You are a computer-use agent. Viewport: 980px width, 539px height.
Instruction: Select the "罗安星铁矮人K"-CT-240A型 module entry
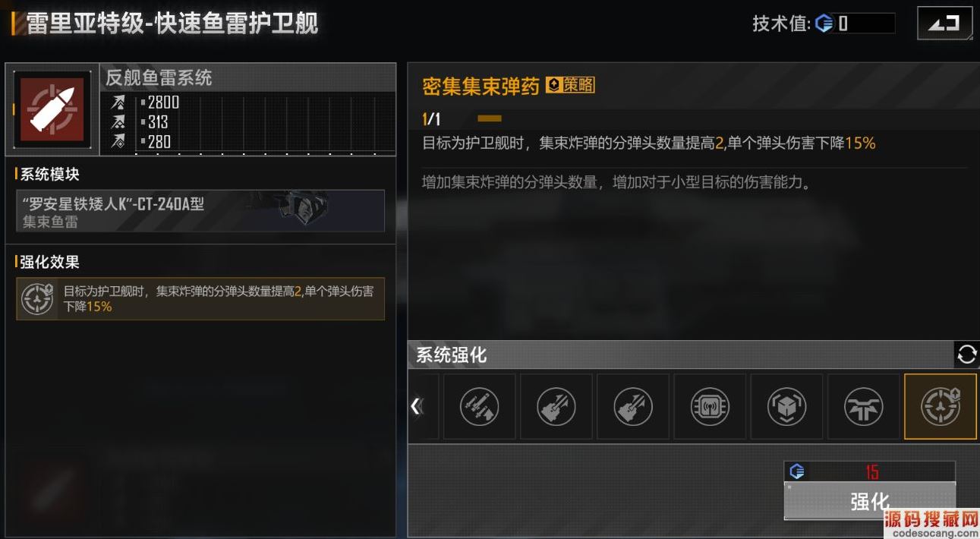200,211
